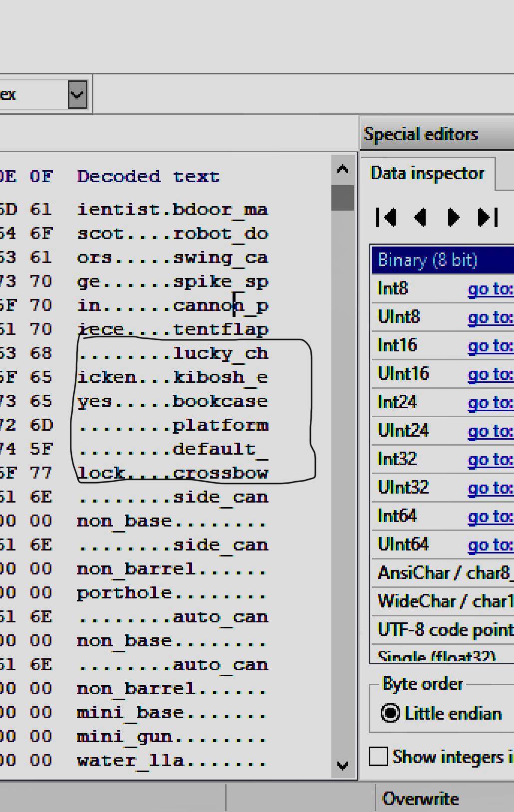The height and width of the screenshot is (812, 514).
Task: Click previous byte arrow in Data inspector
Action: [420, 218]
